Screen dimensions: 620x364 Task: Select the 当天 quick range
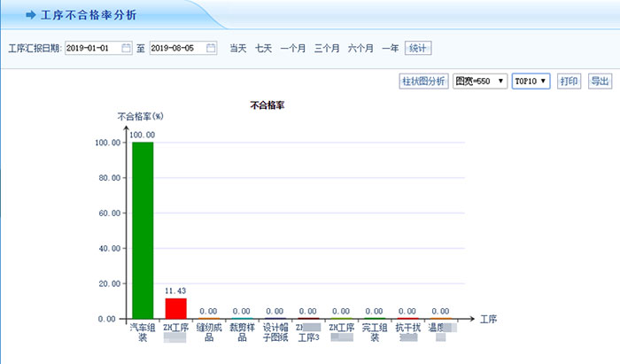[238, 48]
